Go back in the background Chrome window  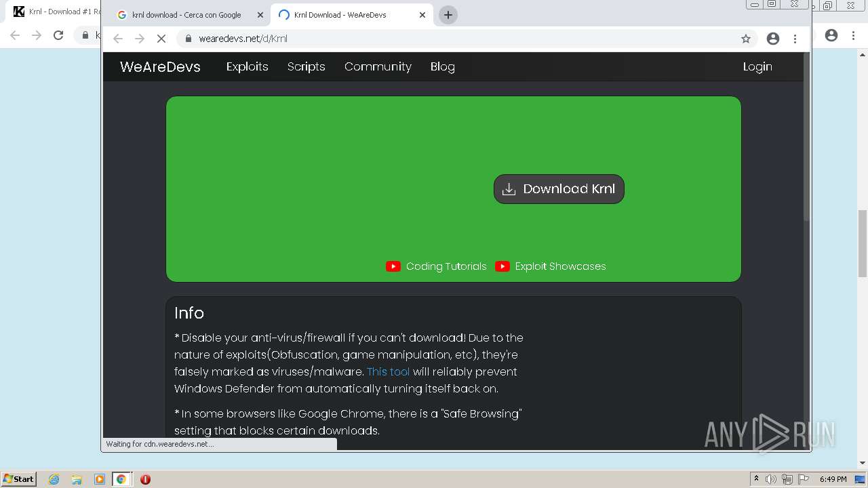coord(15,35)
